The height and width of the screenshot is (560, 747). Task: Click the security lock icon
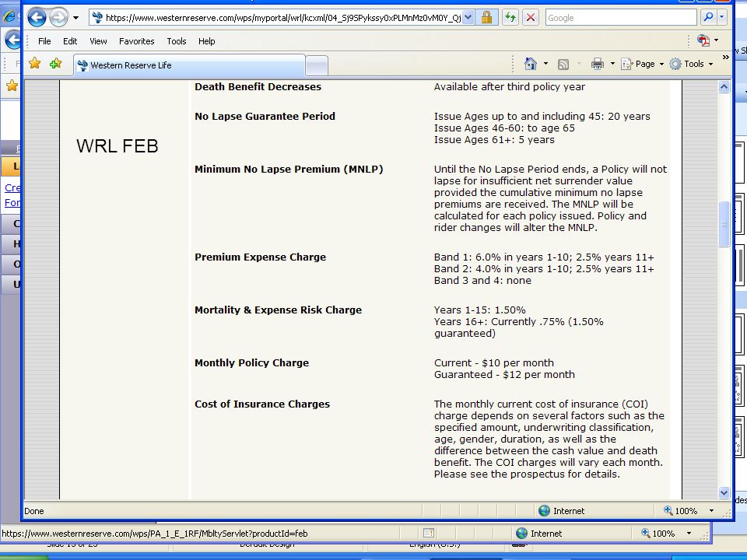pos(486,18)
